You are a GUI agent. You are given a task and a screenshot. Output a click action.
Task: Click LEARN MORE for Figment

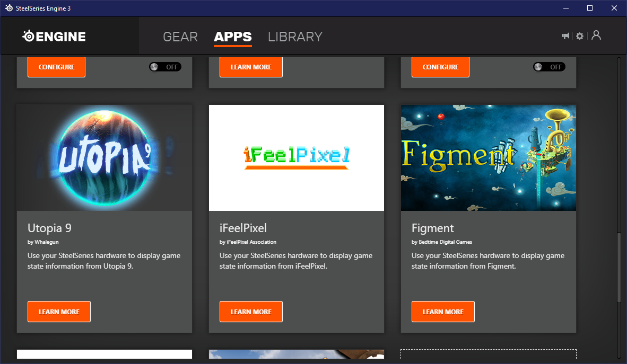pos(443,312)
